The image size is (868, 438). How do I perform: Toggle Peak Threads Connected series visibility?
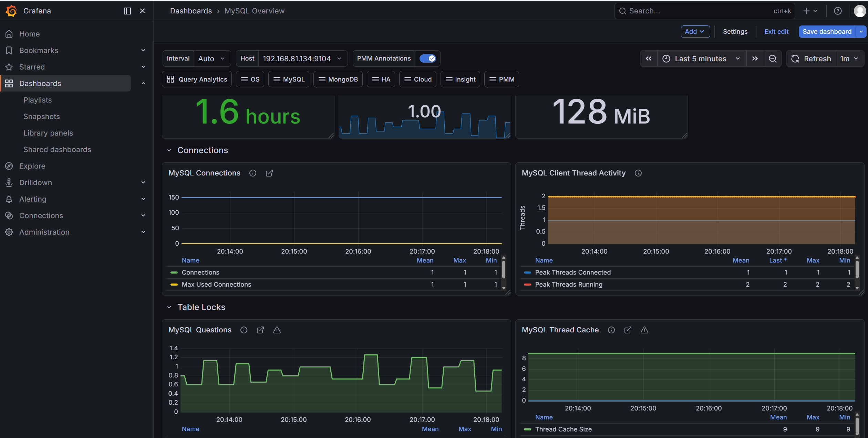tap(573, 272)
